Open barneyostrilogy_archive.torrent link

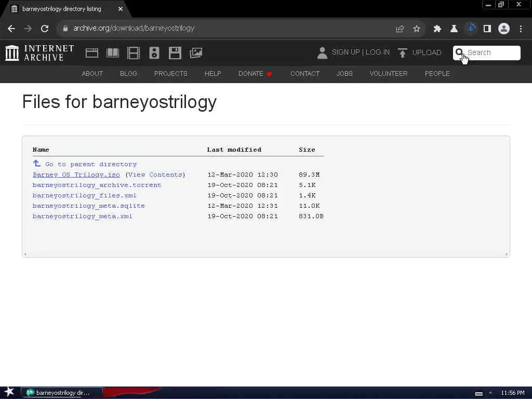coord(97,185)
